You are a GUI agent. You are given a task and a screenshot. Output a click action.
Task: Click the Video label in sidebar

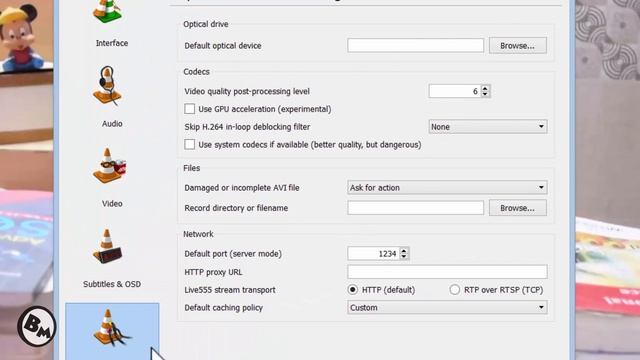112,203
